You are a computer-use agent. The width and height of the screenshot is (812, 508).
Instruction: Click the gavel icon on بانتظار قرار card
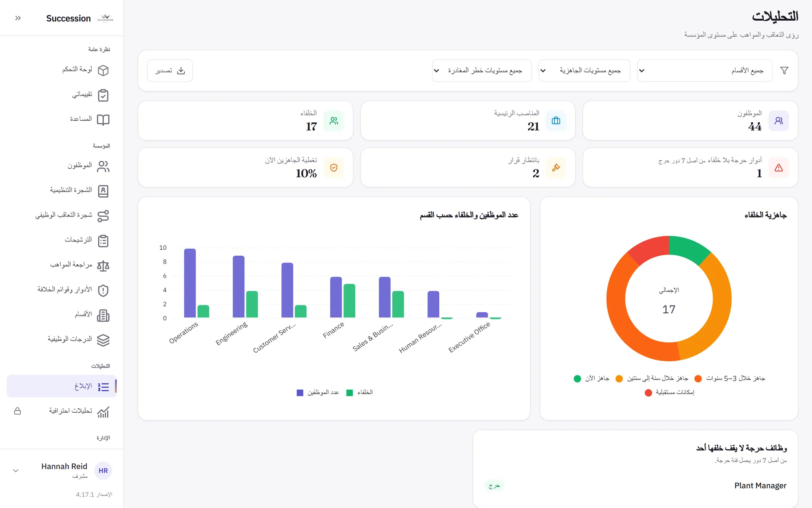point(556,167)
